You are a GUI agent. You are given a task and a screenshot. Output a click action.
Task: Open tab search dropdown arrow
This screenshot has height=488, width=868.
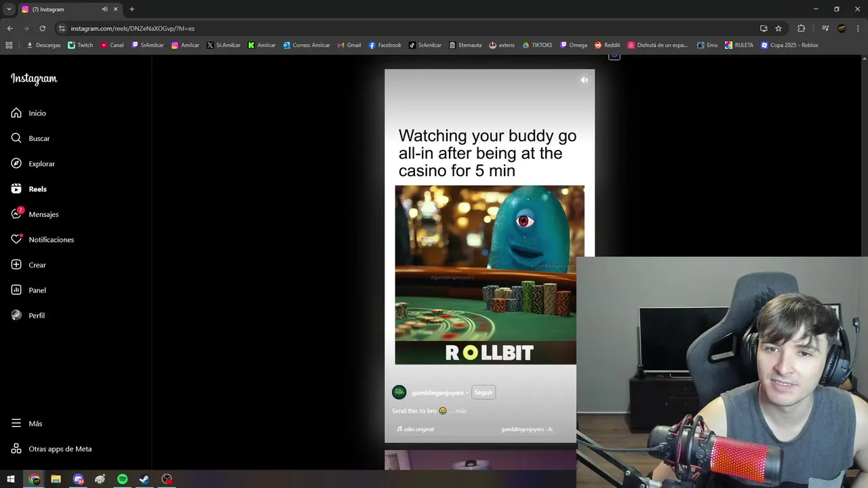pyautogui.click(x=9, y=9)
